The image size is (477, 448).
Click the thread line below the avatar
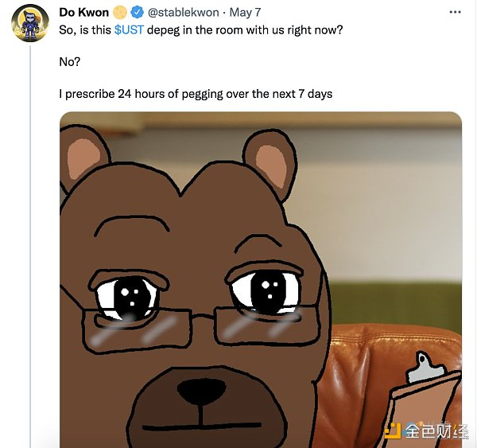coord(30,239)
